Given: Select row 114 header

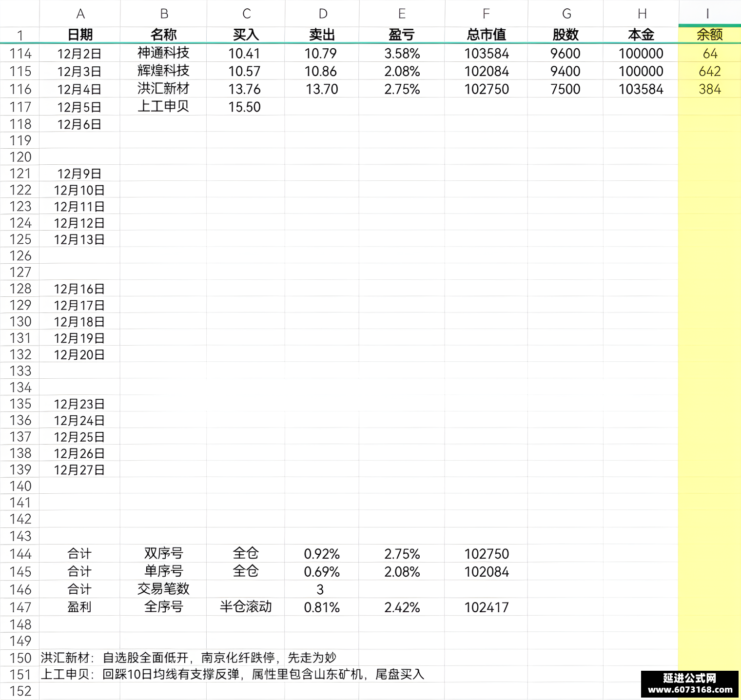Looking at the screenshot, I should tap(20, 53).
